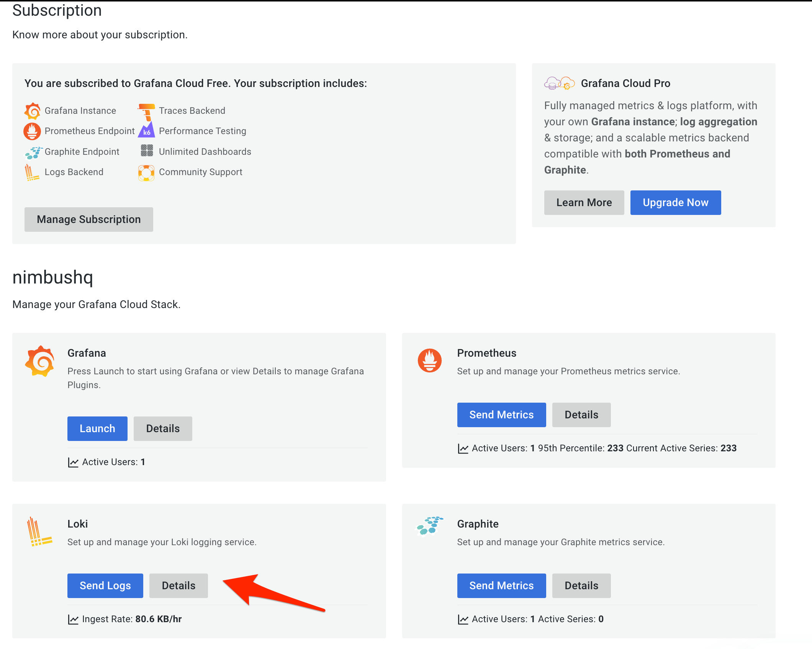
Task: Click Send Logs in the Loki card
Action: [105, 586]
